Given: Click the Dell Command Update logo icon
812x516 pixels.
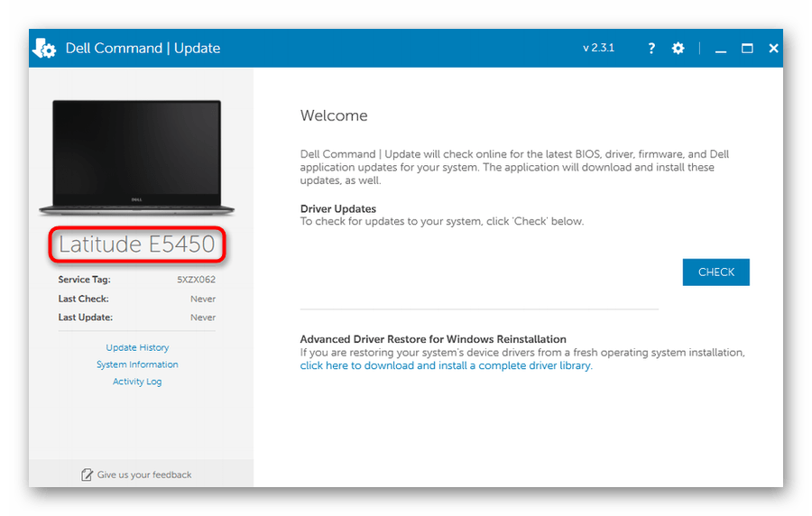Looking at the screenshot, I should (x=44, y=49).
